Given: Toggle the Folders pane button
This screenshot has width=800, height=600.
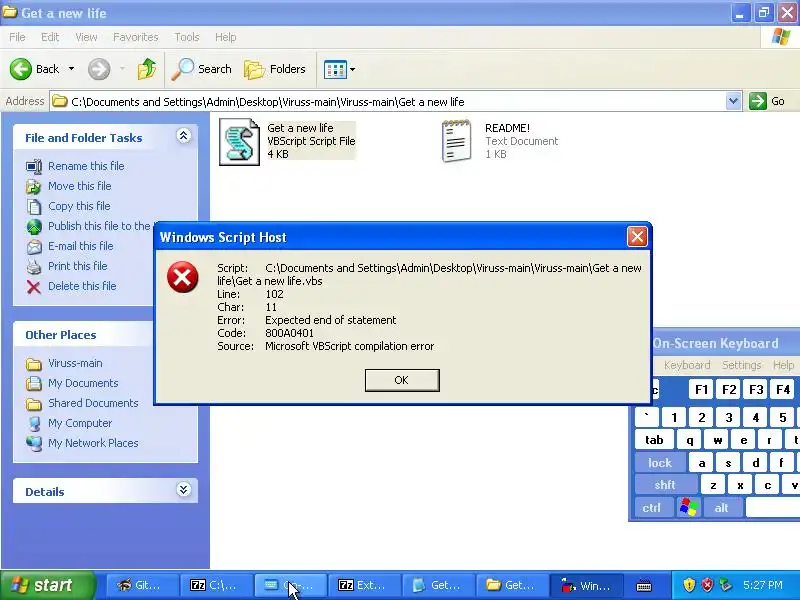Looking at the screenshot, I should tap(275, 69).
